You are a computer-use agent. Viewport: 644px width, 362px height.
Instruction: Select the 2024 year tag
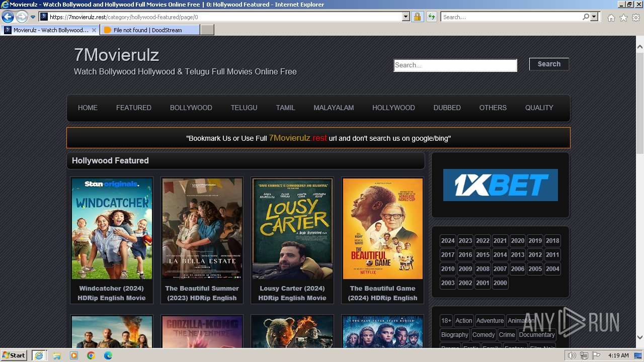[448, 241]
